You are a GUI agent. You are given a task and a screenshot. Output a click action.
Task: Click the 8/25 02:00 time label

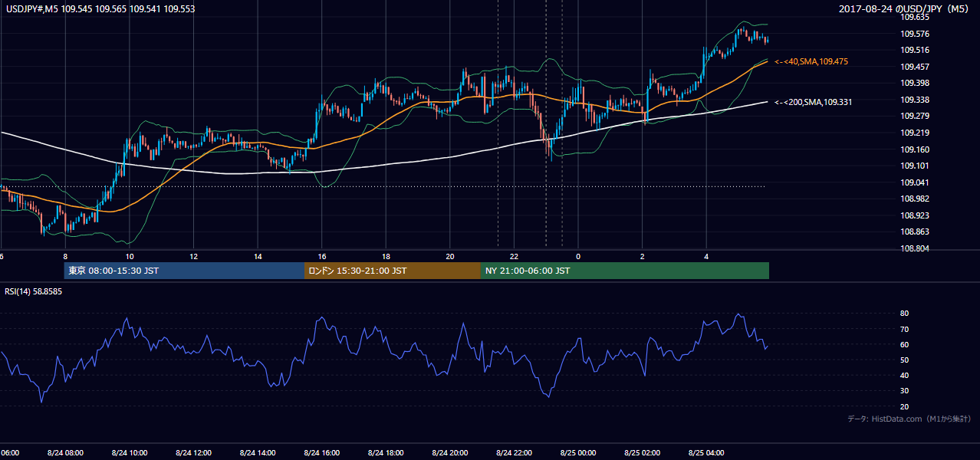(x=643, y=453)
